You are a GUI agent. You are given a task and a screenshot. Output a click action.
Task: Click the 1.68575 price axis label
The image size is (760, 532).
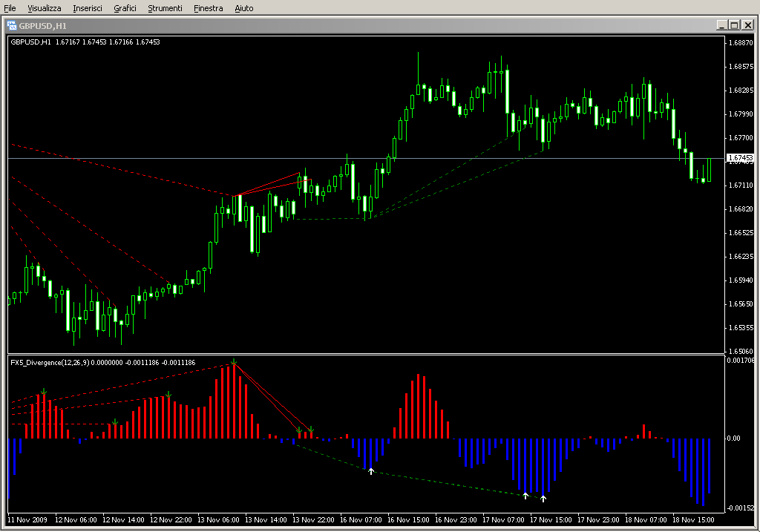coord(741,66)
